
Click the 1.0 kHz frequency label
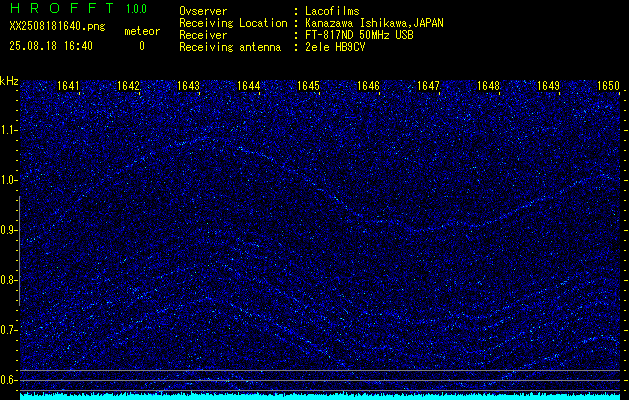coord(8,180)
